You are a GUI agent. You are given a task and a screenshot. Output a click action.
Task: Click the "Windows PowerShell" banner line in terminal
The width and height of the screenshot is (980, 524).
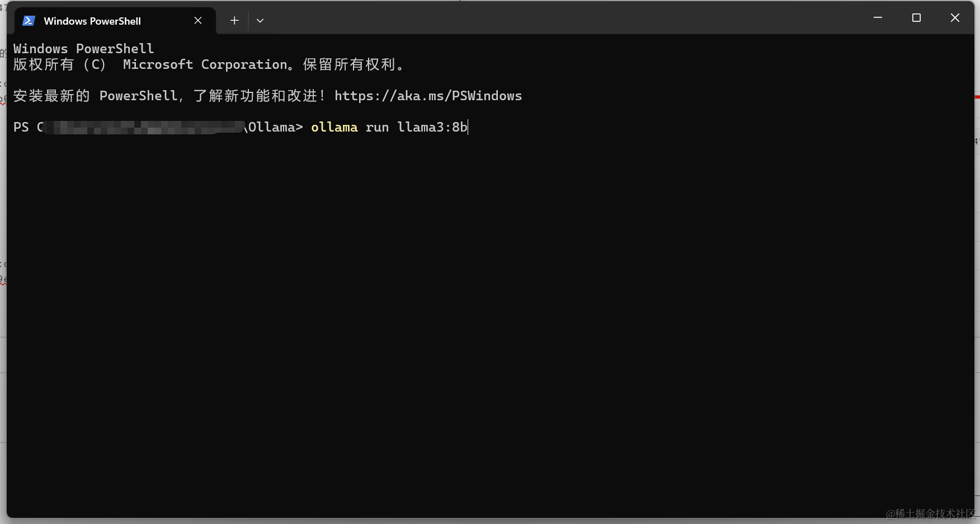pos(83,49)
